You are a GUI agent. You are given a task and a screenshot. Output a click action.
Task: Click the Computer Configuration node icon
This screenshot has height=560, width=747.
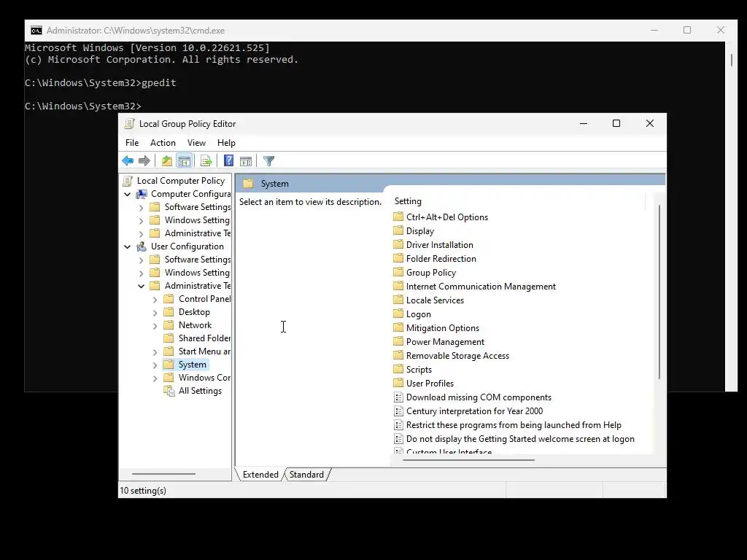[142, 194]
